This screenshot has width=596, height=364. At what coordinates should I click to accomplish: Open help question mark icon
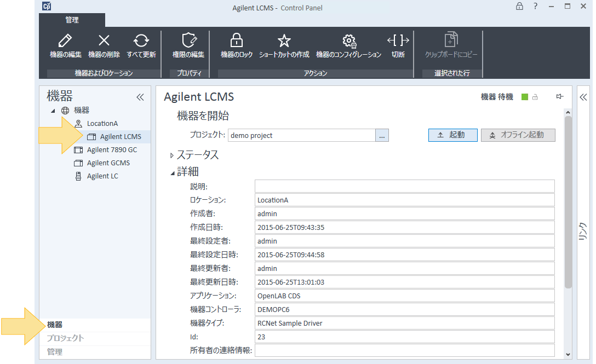(535, 6)
